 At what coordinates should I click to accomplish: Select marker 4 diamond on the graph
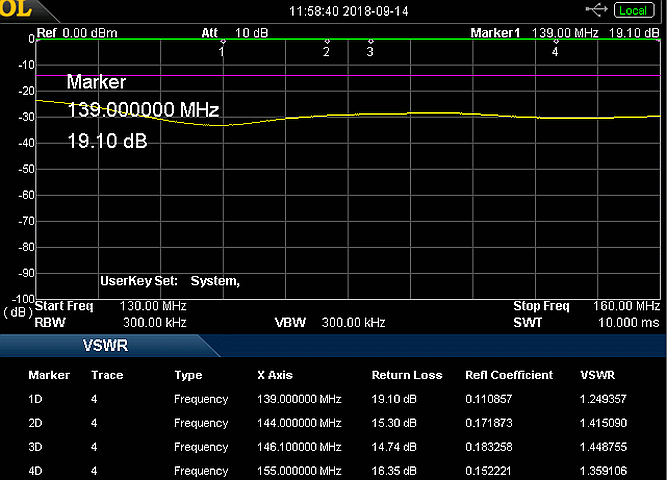(x=555, y=42)
